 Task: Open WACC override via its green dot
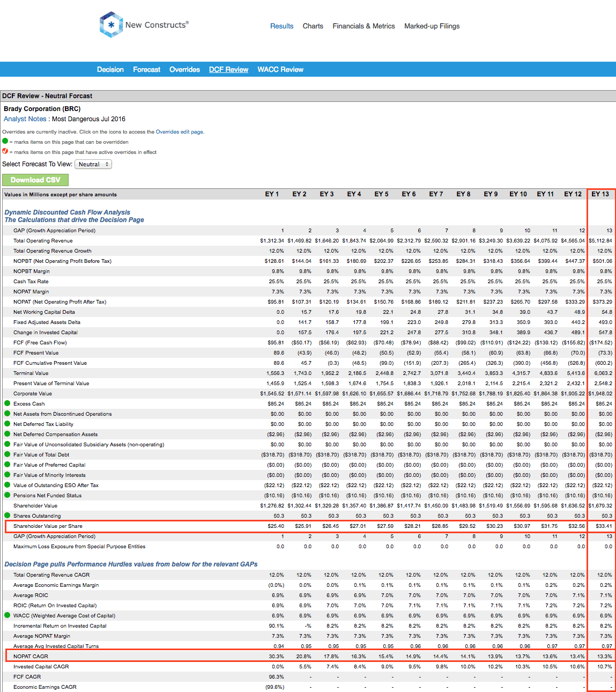(8, 615)
